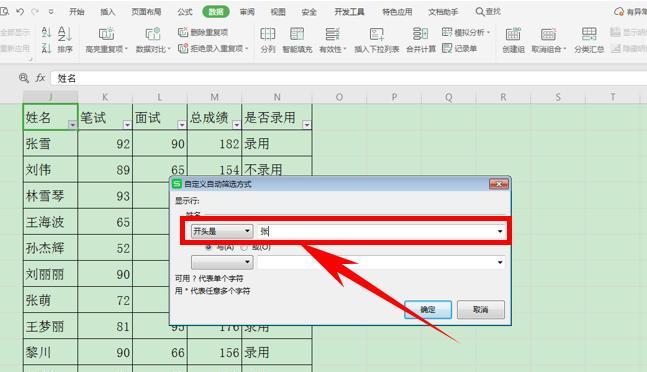Select the 笔试 score 52 cell

click(105, 248)
